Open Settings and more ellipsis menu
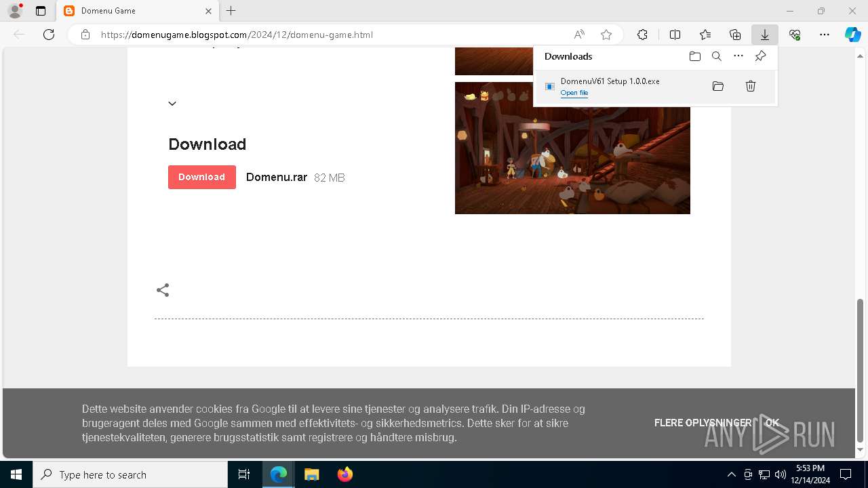This screenshot has height=488, width=868. [x=825, y=35]
